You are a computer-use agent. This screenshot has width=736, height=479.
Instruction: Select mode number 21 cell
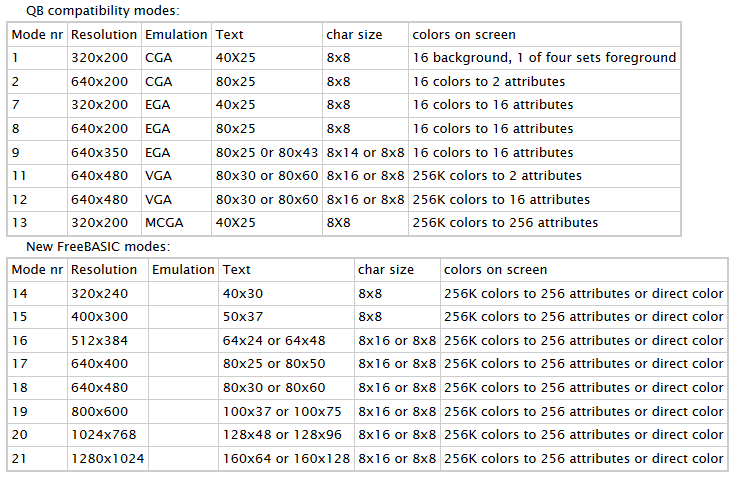click(21, 459)
